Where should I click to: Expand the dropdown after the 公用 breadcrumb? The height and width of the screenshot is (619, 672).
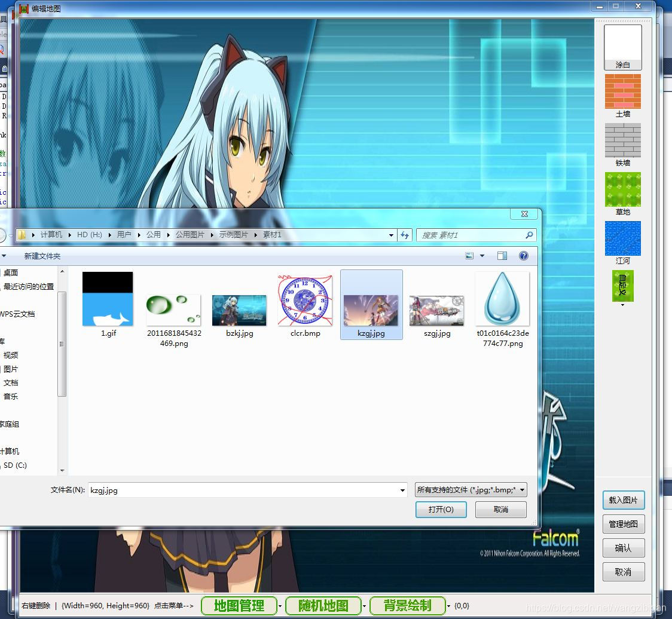click(x=168, y=235)
